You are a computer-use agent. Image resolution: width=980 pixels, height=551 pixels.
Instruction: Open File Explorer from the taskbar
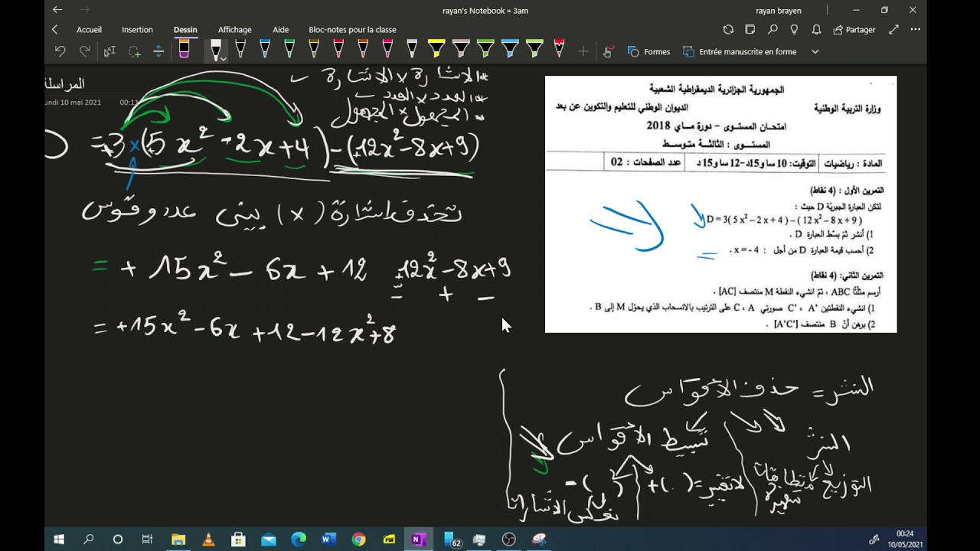pyautogui.click(x=178, y=540)
